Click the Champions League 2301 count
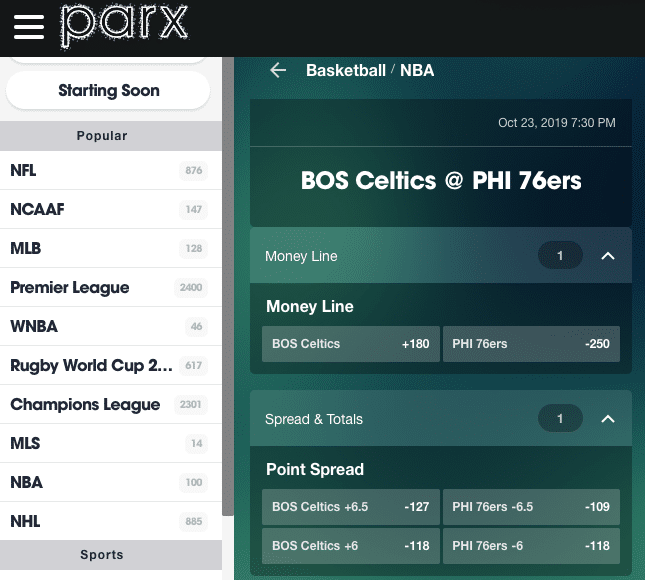This screenshot has width=645, height=580. [x=190, y=404]
